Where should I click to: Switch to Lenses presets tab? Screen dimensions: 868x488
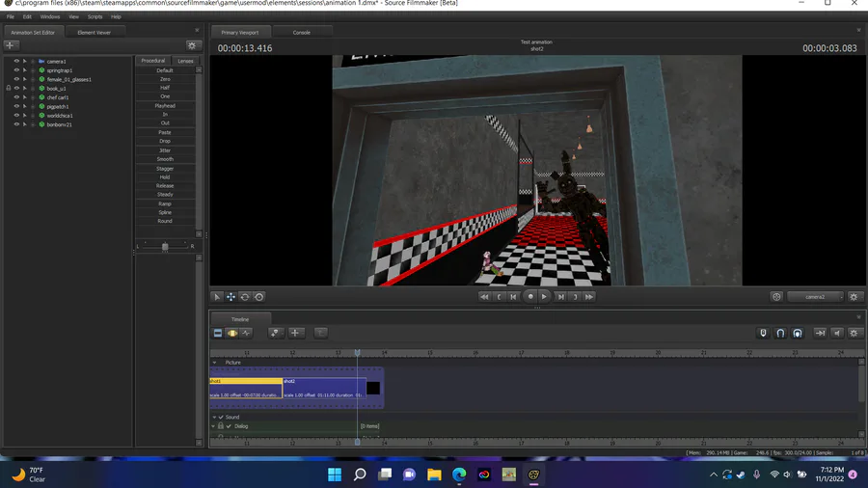(x=185, y=61)
